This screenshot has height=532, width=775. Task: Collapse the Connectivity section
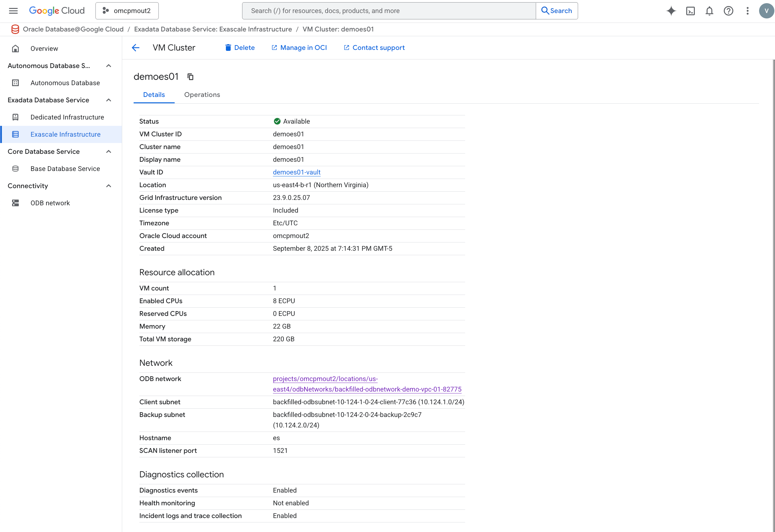pyautogui.click(x=108, y=186)
